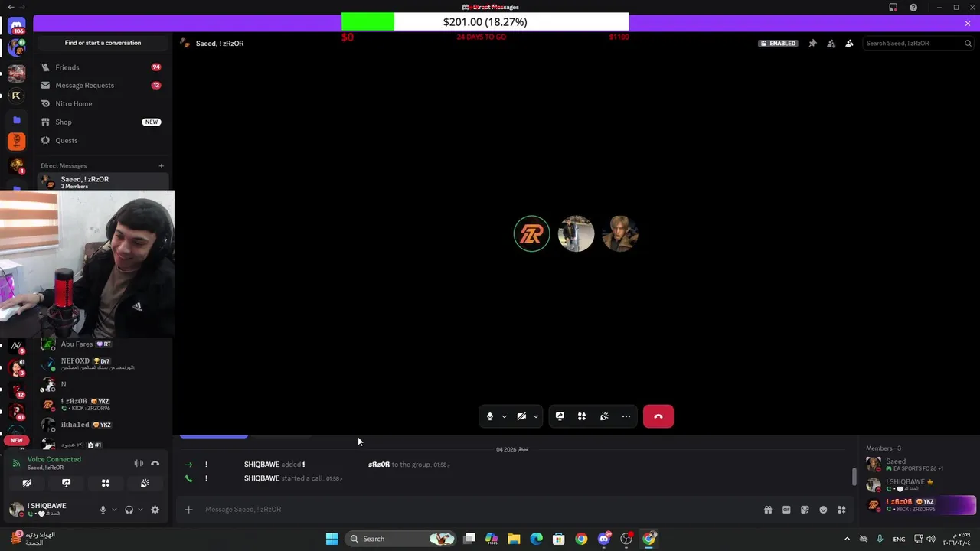980x551 pixels.
Task: Open soundboard from the call controls
Action: [x=604, y=416]
